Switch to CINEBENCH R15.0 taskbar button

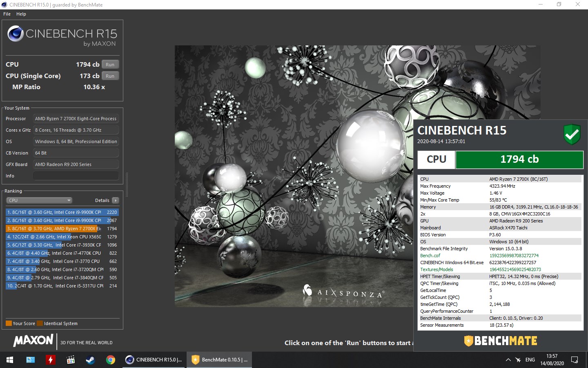[x=154, y=360]
